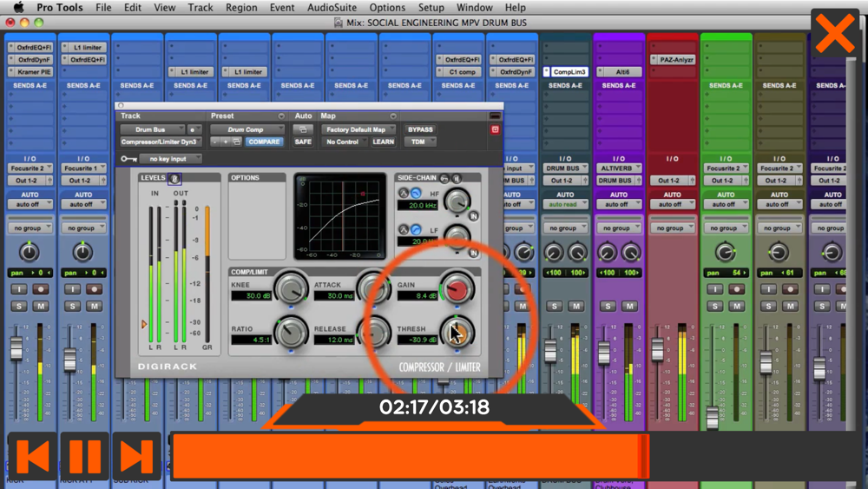Close the video player with the orange X

pyautogui.click(x=835, y=33)
